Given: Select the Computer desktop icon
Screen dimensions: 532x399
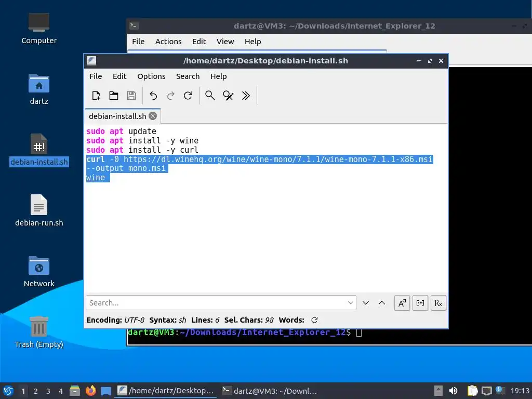Looking at the screenshot, I should click(38, 29).
